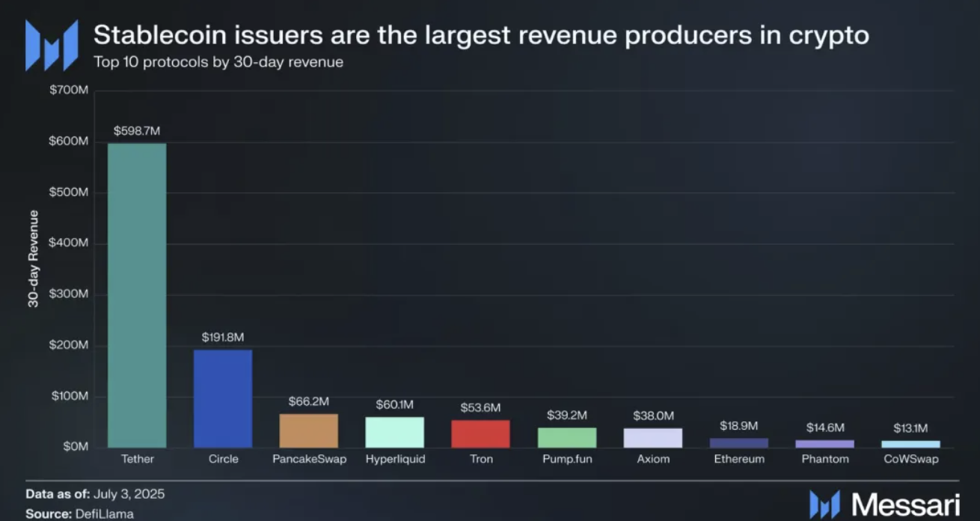Select the lavender Axiom bar
This screenshot has height=521, width=980.
point(653,437)
